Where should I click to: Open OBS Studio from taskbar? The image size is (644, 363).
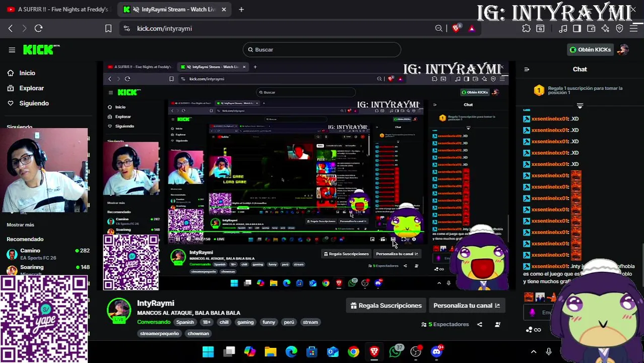(416, 351)
